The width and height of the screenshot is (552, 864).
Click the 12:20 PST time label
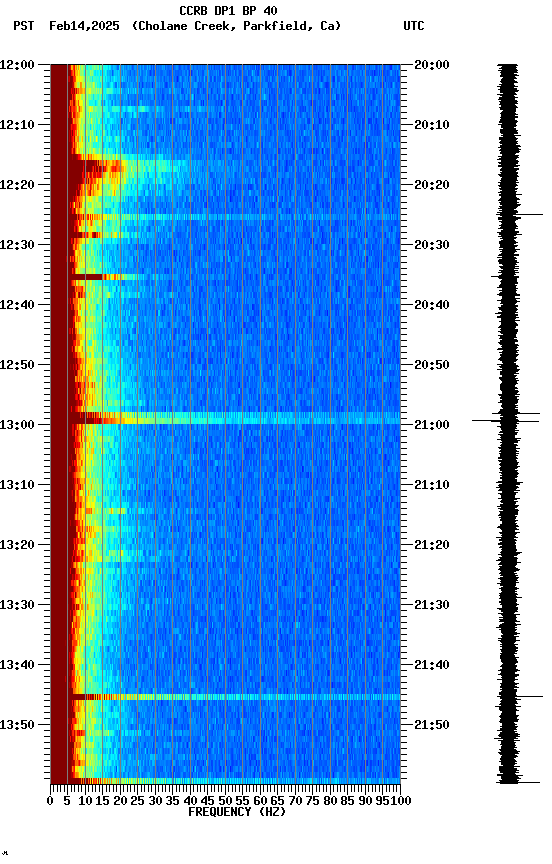(17, 185)
